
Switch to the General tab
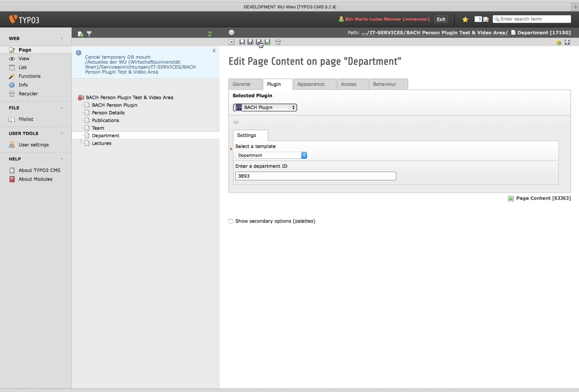click(x=245, y=84)
